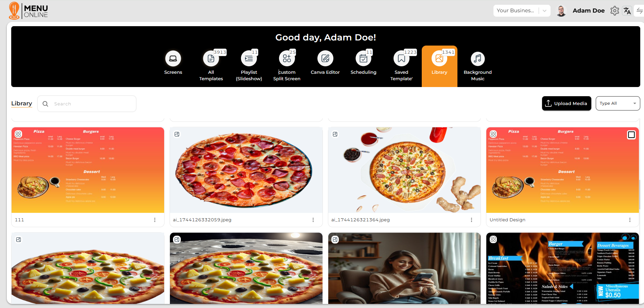The height and width of the screenshot is (308, 644).
Task: Open the language translate icon
Action: pyautogui.click(x=627, y=11)
